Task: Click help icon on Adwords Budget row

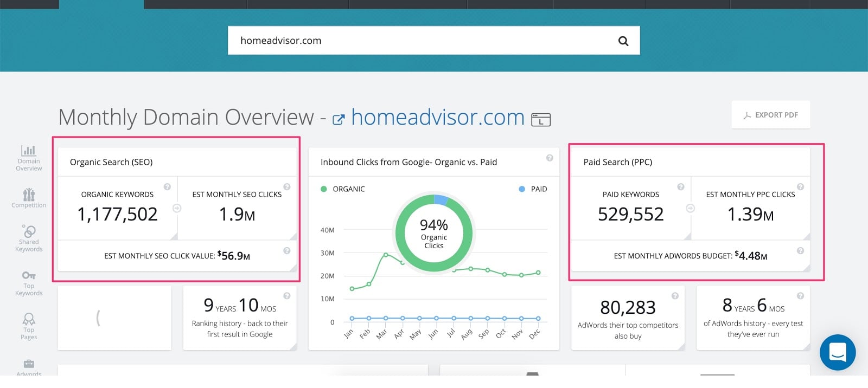Action: point(800,251)
